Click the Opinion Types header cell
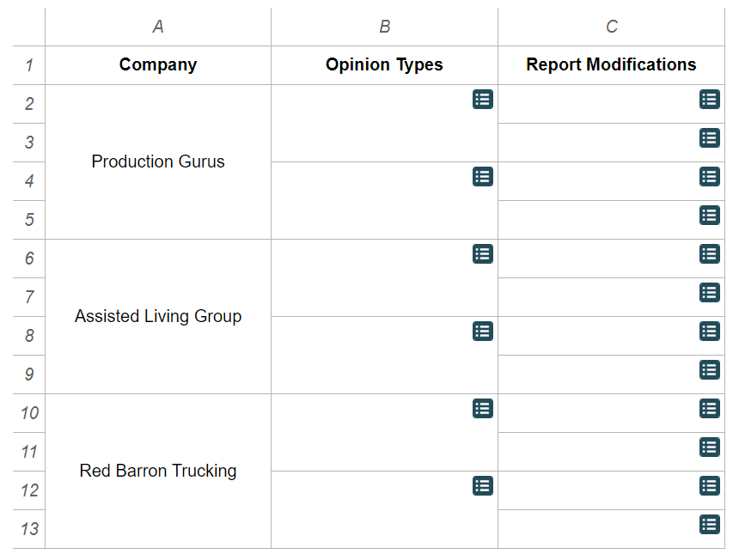The image size is (739, 560). [x=384, y=64]
